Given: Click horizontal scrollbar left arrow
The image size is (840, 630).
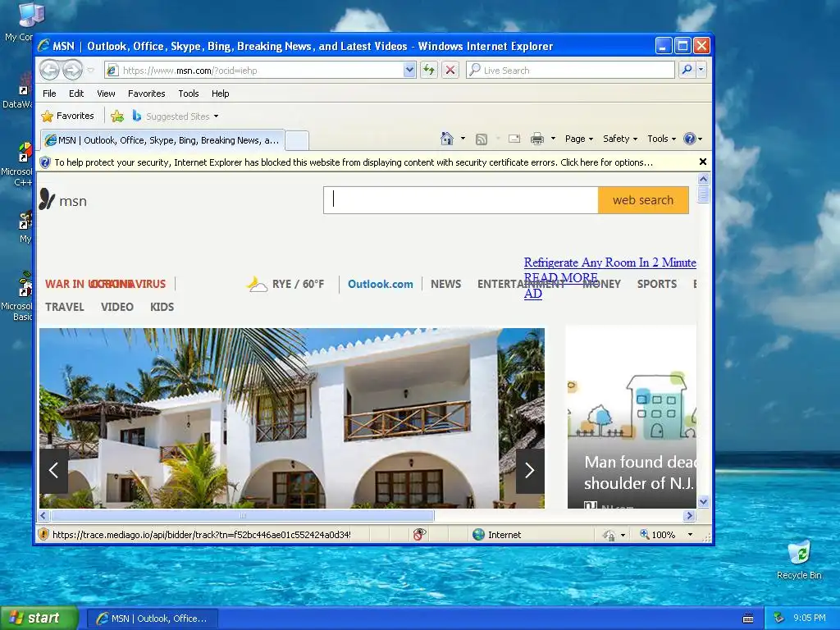Looking at the screenshot, I should tap(44, 515).
